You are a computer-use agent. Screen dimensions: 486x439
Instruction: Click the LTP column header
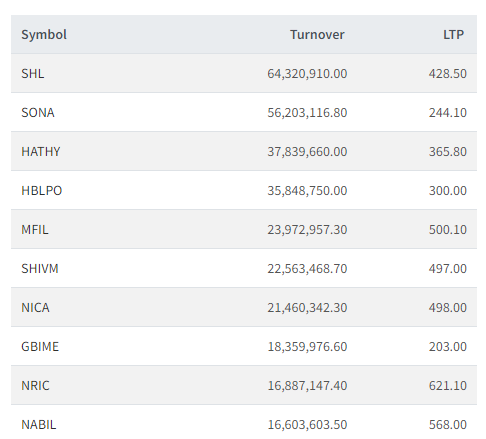click(x=453, y=35)
